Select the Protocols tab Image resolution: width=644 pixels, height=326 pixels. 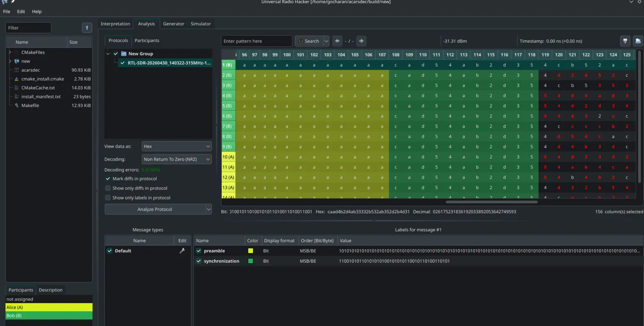118,40
